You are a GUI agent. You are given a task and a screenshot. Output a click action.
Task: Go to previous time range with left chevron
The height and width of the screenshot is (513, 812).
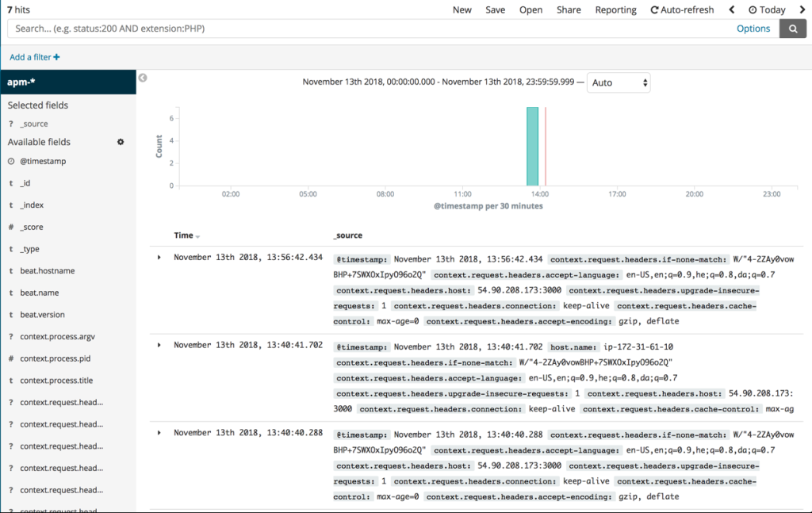point(730,10)
